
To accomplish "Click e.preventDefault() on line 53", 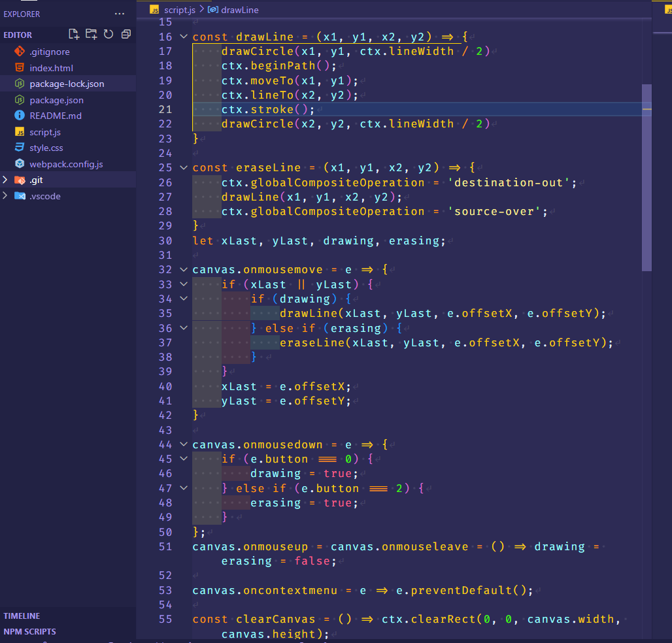I will click(x=464, y=590).
